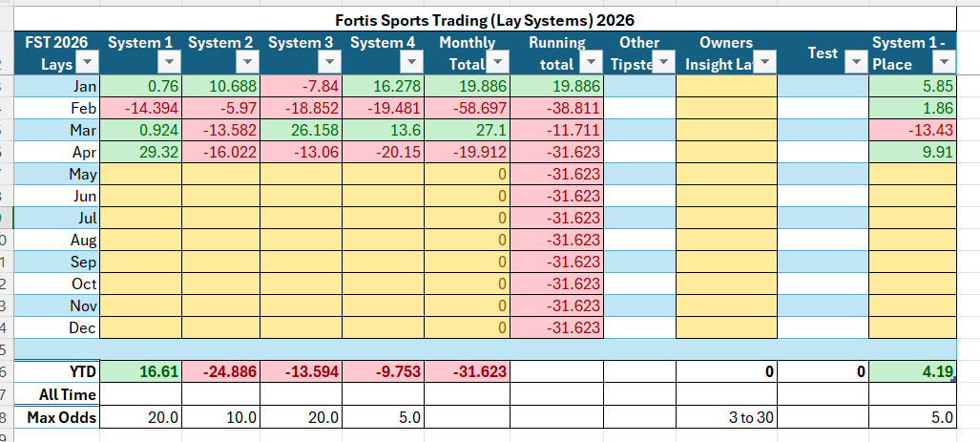The image size is (980, 442).
Task: Open the Monthly Total filter dropdown
Action: [497, 62]
